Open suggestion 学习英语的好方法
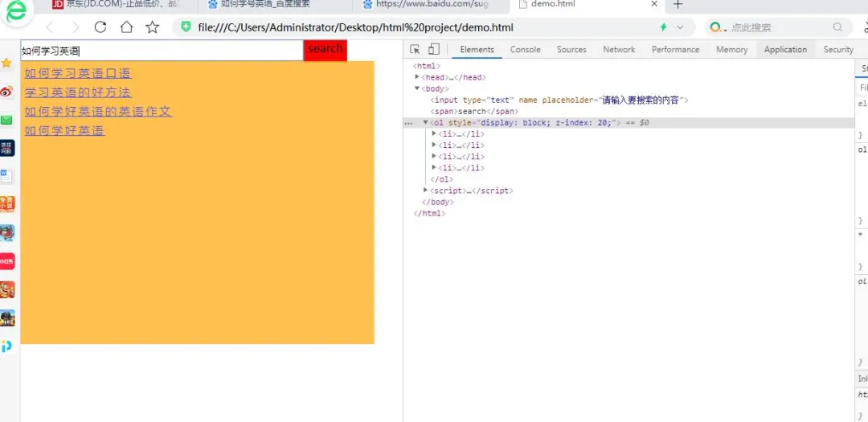 tap(78, 92)
